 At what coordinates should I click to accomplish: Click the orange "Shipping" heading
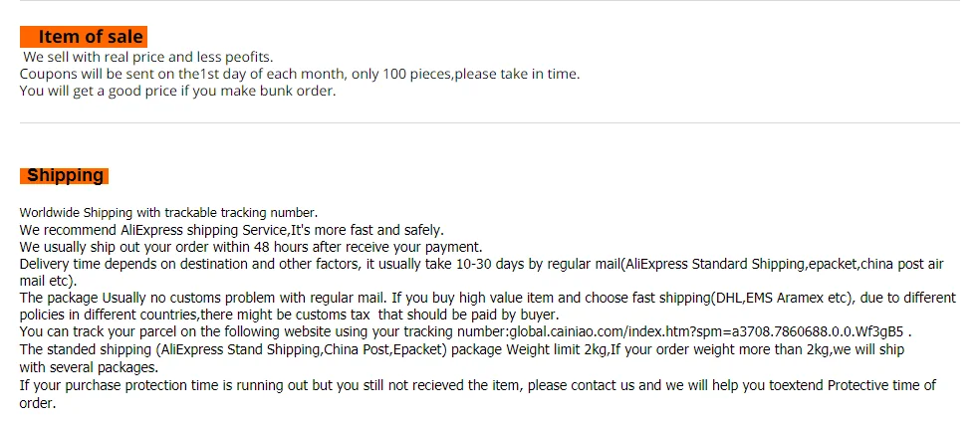[65, 176]
